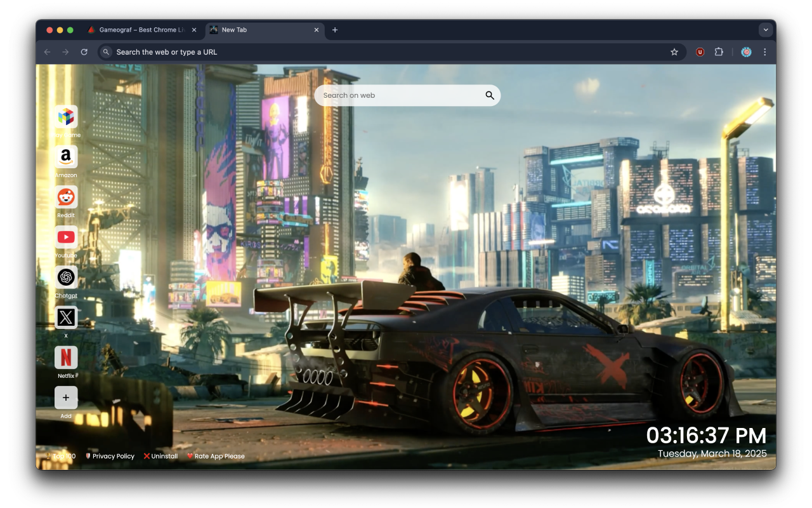This screenshot has height=508, width=812.
Task: Close the Gameograf tab
Action: 194,30
